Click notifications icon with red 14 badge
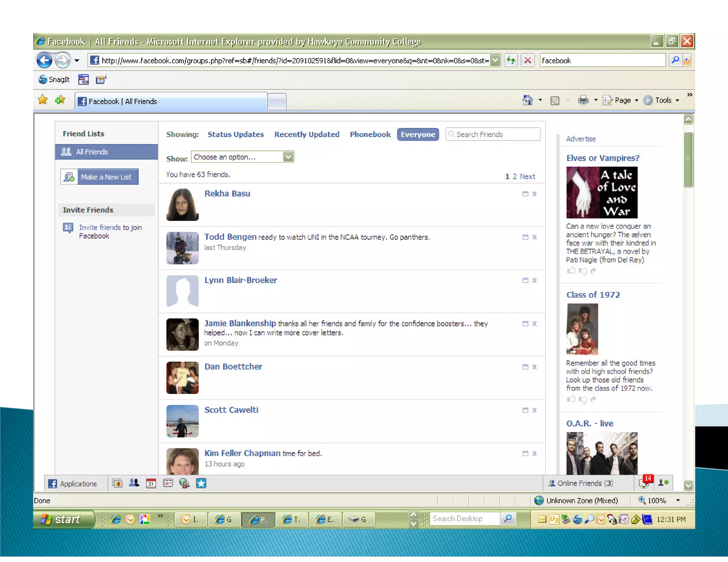The image size is (728, 562). pos(645,482)
